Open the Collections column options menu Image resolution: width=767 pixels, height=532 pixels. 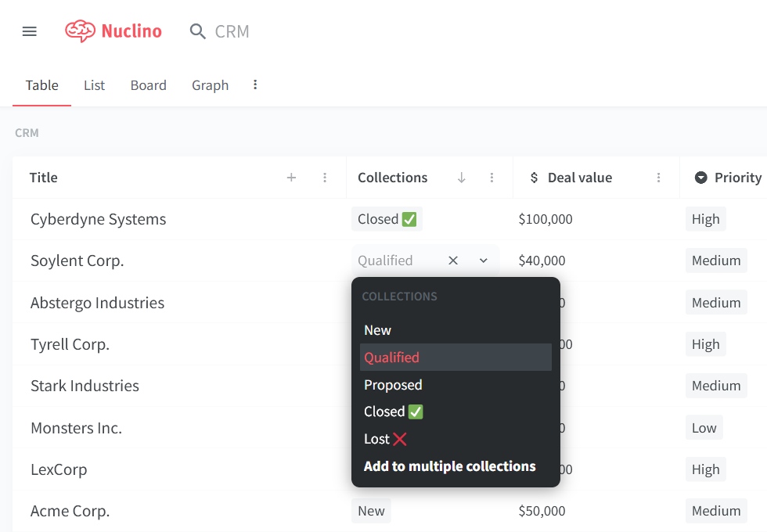pyautogui.click(x=492, y=178)
